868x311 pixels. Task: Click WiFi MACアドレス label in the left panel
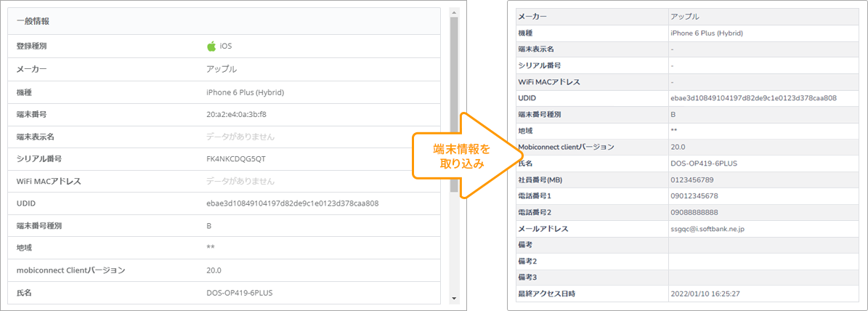49,181
